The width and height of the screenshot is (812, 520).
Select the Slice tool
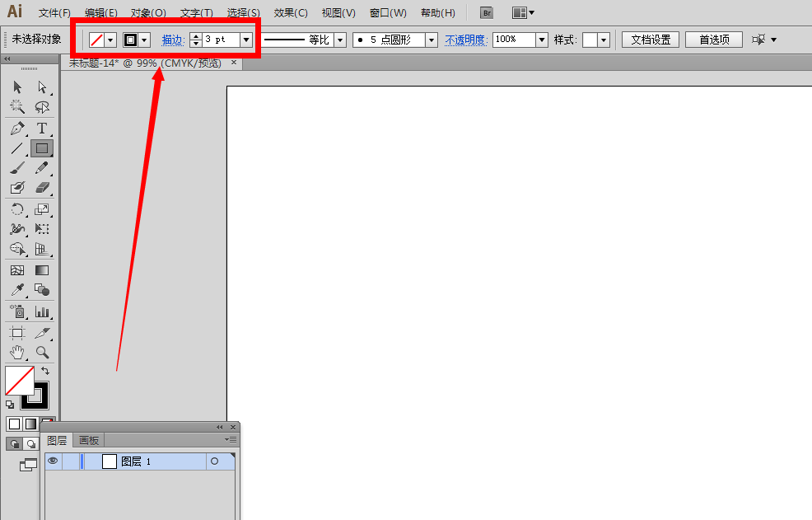tap(42, 333)
